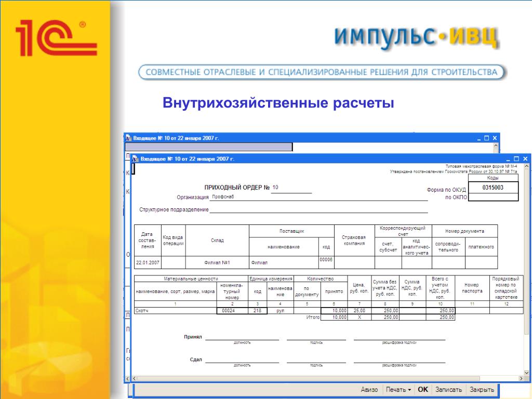
Task: Click scroll left arrow in front window
Action: [135, 378]
